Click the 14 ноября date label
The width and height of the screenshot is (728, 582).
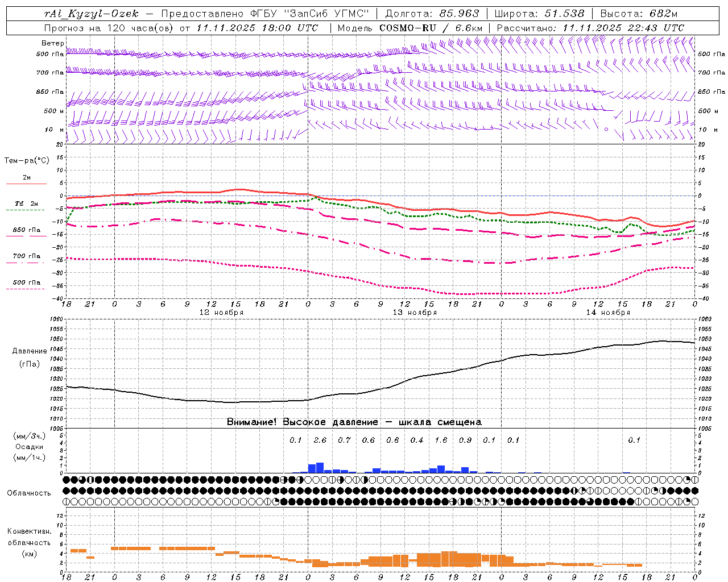coord(608,313)
